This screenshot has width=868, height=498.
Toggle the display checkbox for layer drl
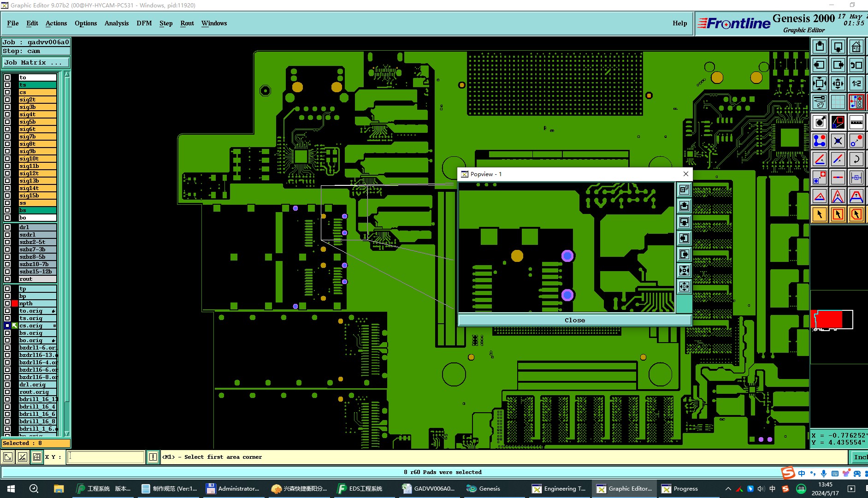coord(7,227)
